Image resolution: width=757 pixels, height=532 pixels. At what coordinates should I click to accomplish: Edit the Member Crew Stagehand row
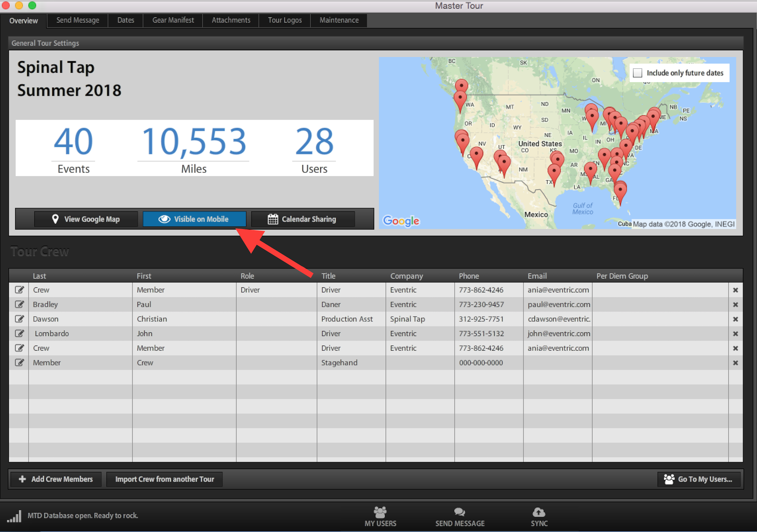(19, 362)
